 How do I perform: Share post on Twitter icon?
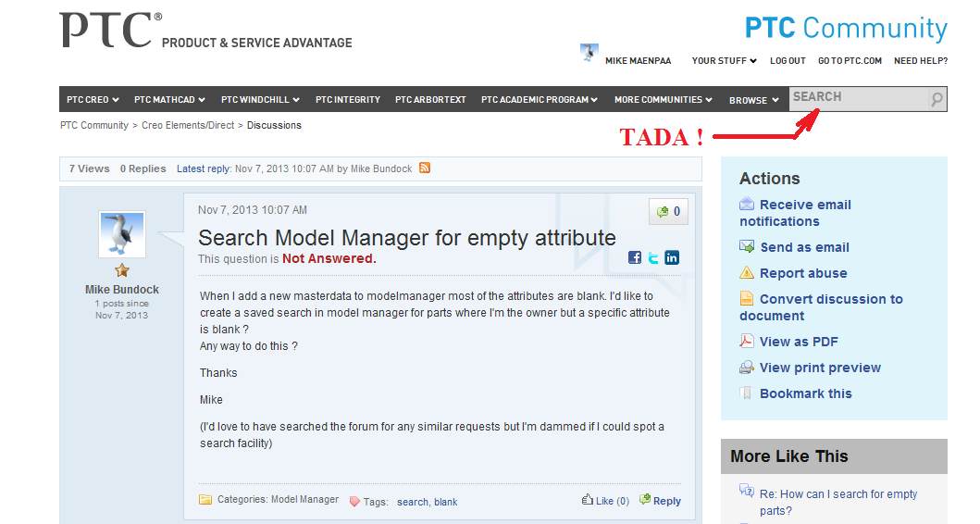coord(653,257)
